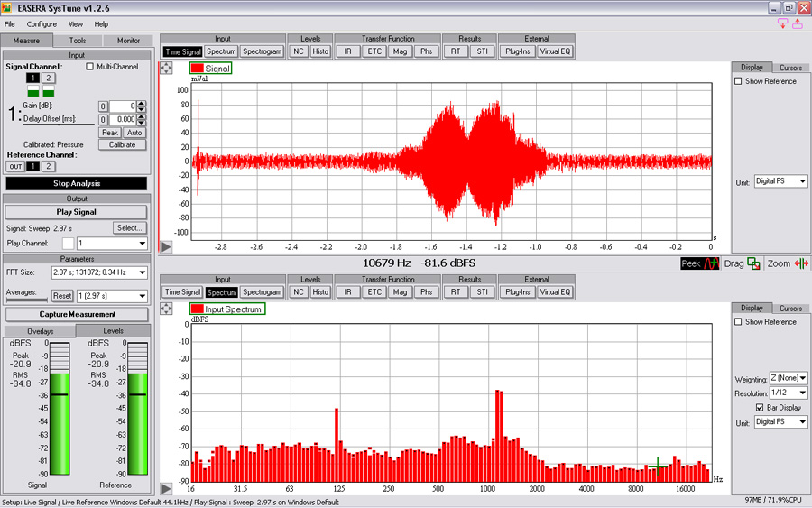Select Time Signal view in the upper graph toolbar
This screenshot has height=508, width=812.
pos(183,51)
